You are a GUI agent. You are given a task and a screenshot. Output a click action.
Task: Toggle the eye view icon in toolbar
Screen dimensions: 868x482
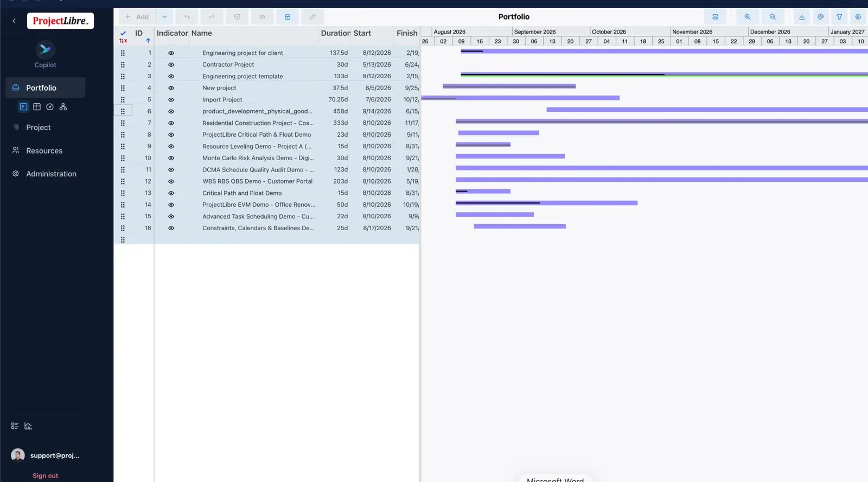point(262,17)
